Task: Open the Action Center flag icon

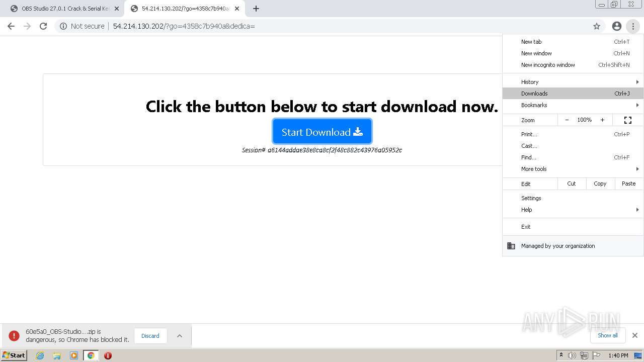Action: pos(596,355)
